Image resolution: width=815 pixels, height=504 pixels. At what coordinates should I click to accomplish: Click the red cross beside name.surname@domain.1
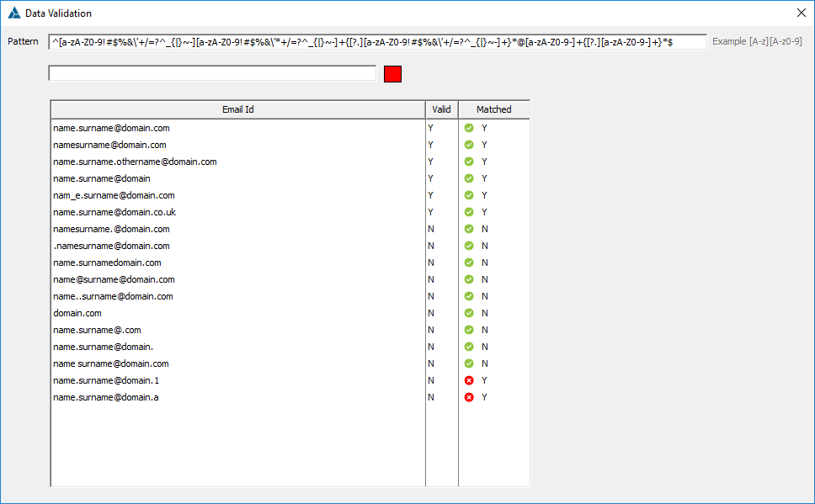[469, 380]
